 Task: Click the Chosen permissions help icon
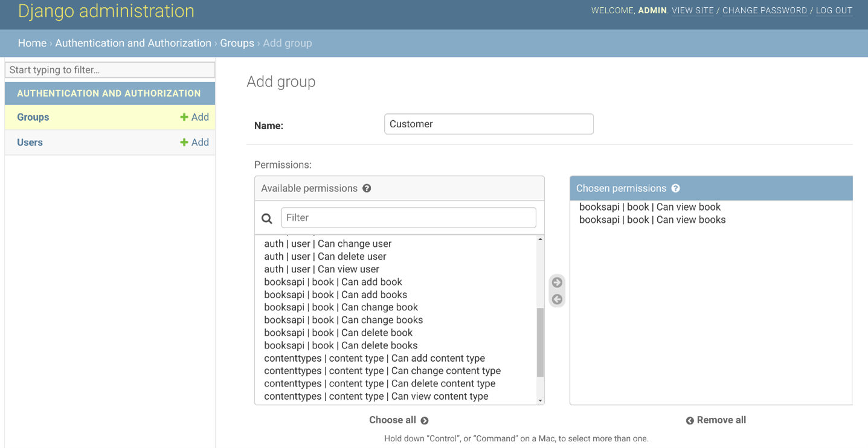point(675,188)
